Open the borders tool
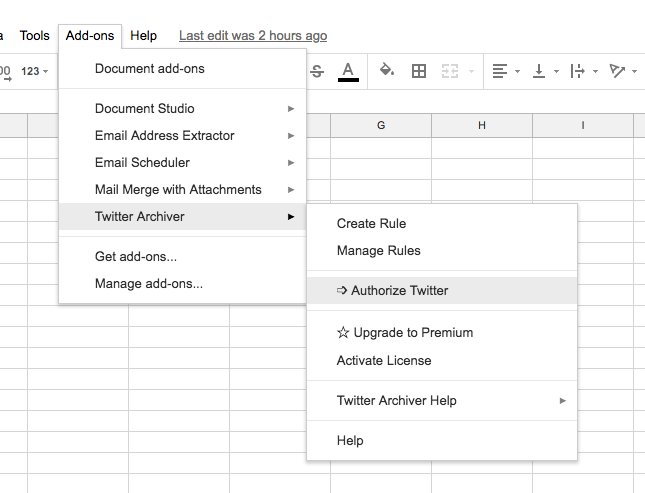The width and height of the screenshot is (645, 493). tap(419, 71)
